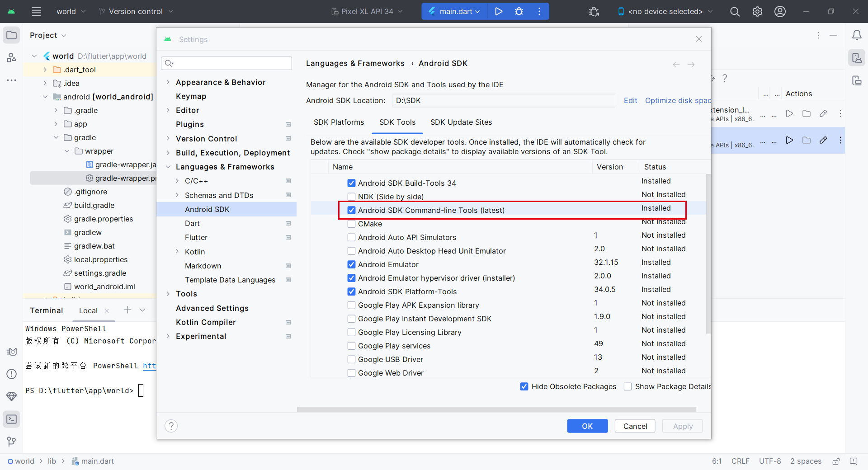Open App Quality Insights gem icon

pos(11,396)
